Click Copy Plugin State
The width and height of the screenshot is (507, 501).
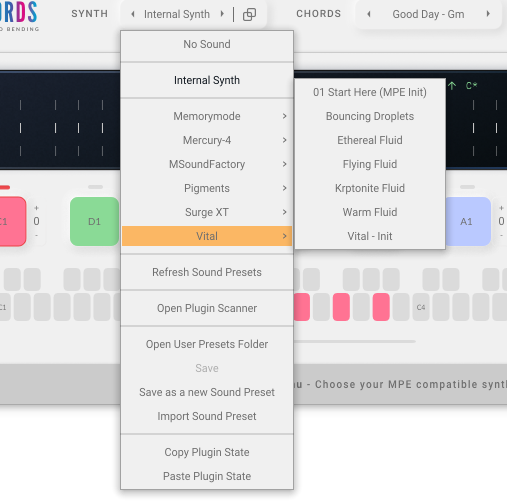(x=207, y=452)
